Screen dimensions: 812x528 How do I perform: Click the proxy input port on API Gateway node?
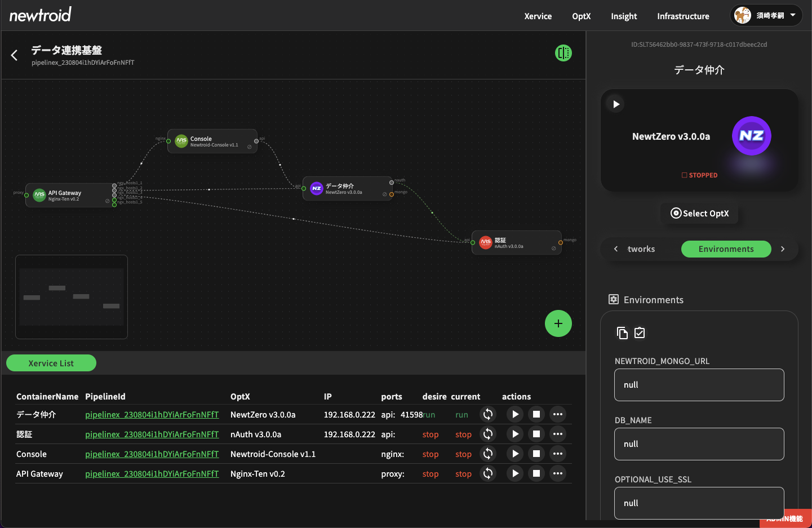click(x=26, y=195)
